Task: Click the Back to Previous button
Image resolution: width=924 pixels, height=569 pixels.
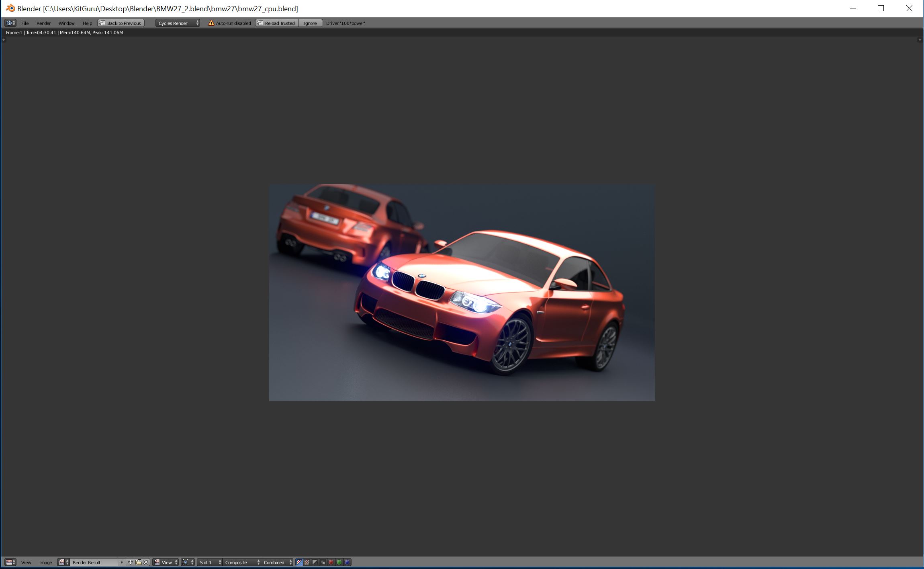Action: 121,23
